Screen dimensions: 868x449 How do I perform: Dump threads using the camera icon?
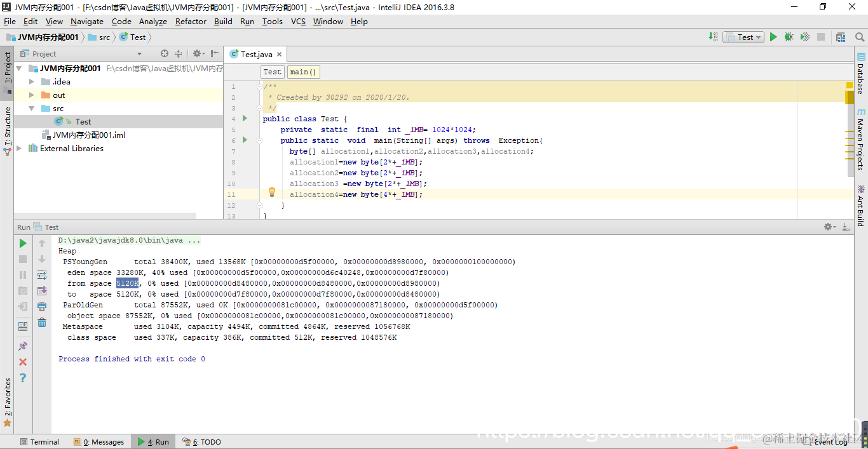pyautogui.click(x=23, y=291)
